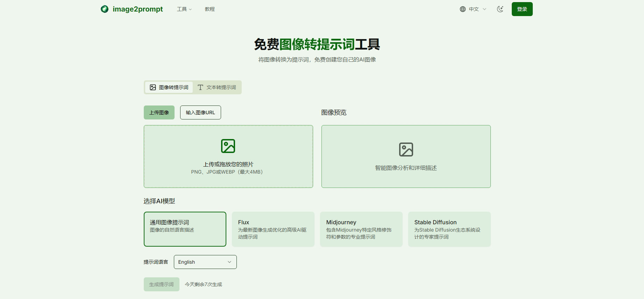Click the 智能图像分析和详细描述 preview area

pos(406,156)
